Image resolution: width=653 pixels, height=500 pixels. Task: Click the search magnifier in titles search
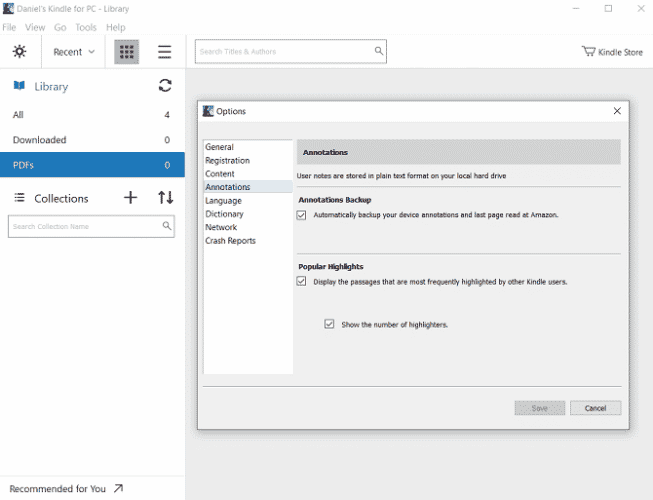[379, 51]
